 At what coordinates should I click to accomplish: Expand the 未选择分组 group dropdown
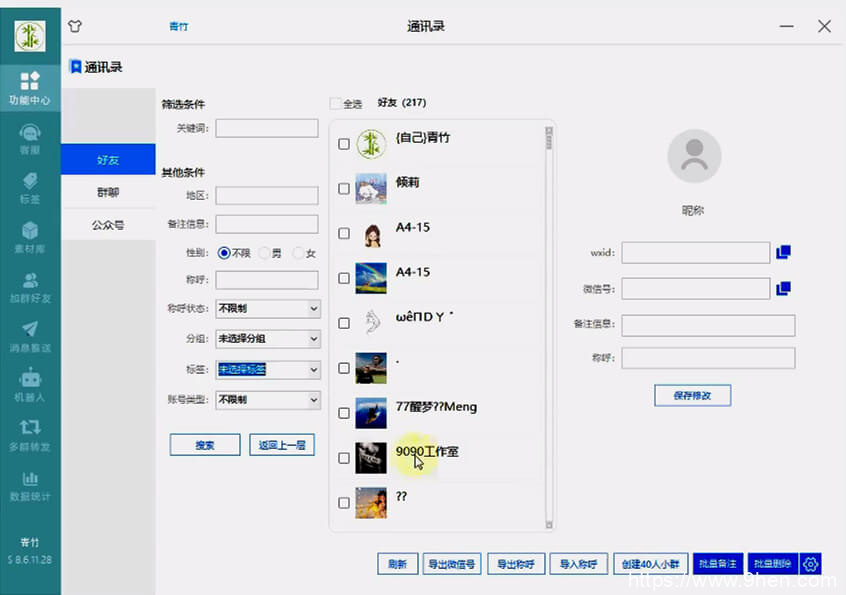point(267,338)
